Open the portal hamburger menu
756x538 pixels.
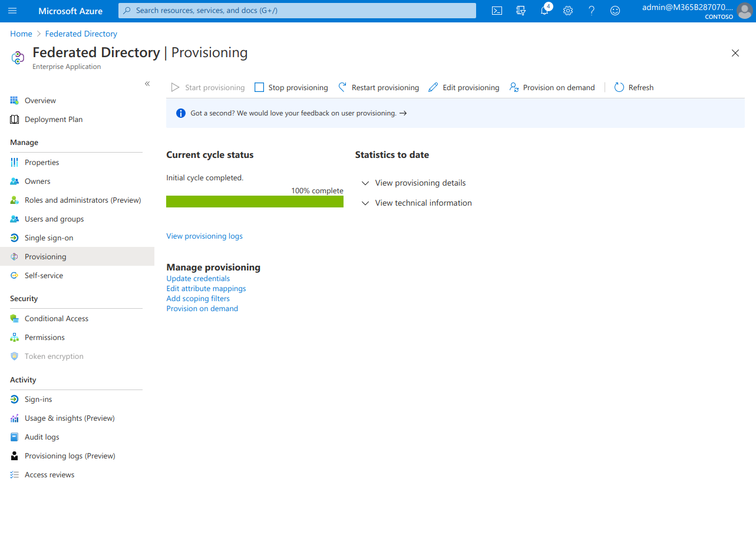click(x=12, y=11)
